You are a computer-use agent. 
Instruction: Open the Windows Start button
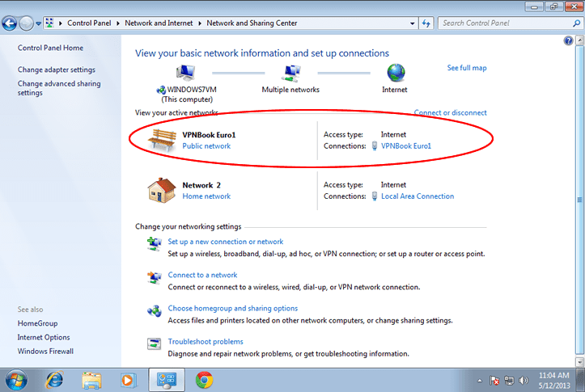(x=15, y=381)
